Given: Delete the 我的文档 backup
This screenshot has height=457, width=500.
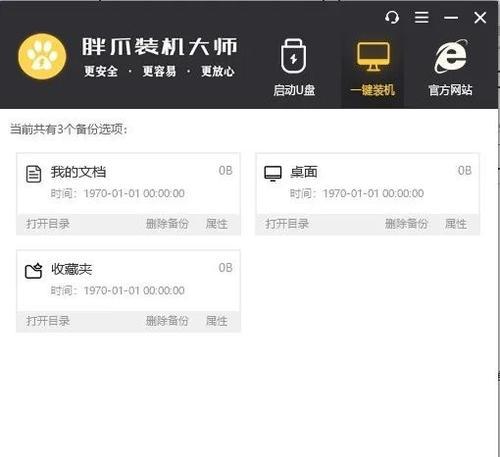Looking at the screenshot, I should (167, 224).
